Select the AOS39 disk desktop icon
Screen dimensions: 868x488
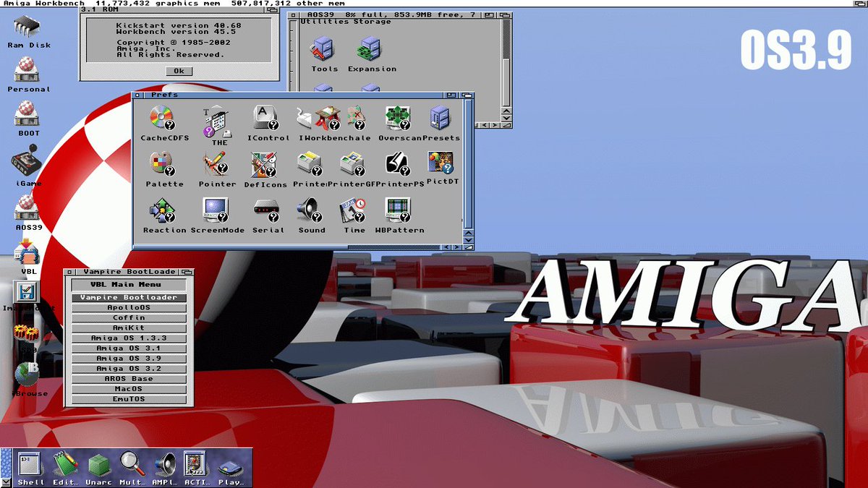pyautogui.click(x=27, y=207)
